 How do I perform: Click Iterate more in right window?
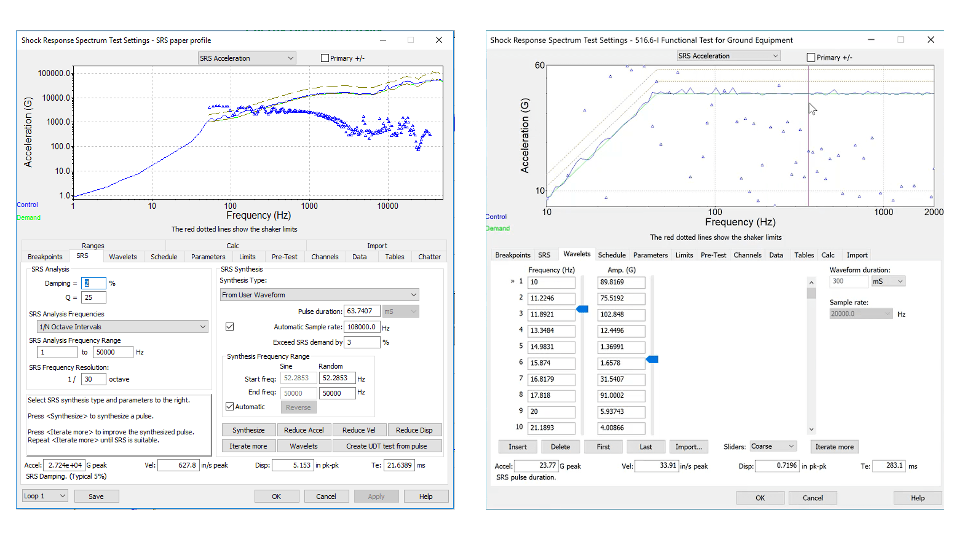pyautogui.click(x=834, y=447)
